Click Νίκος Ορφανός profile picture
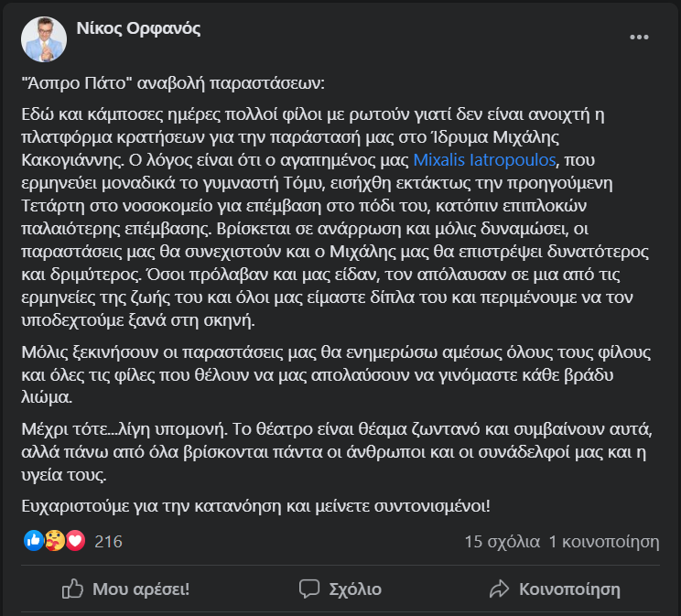 click(x=44, y=39)
